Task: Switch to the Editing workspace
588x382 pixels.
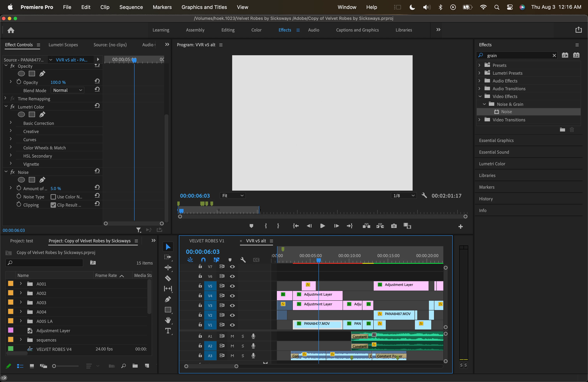Action: 228,30
